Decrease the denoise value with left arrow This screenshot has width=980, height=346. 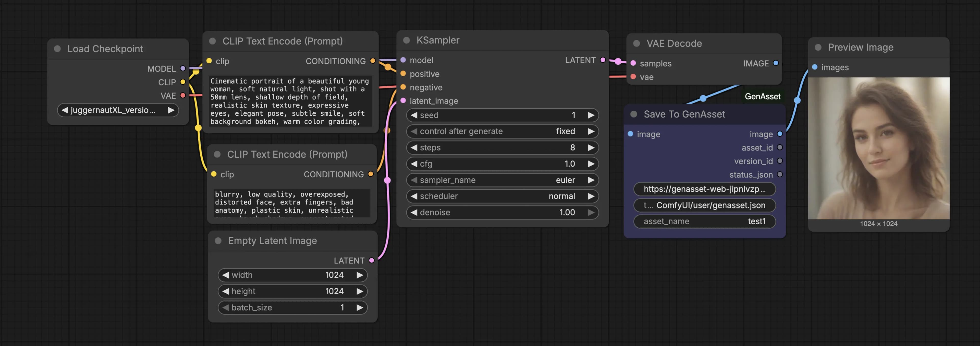point(414,212)
